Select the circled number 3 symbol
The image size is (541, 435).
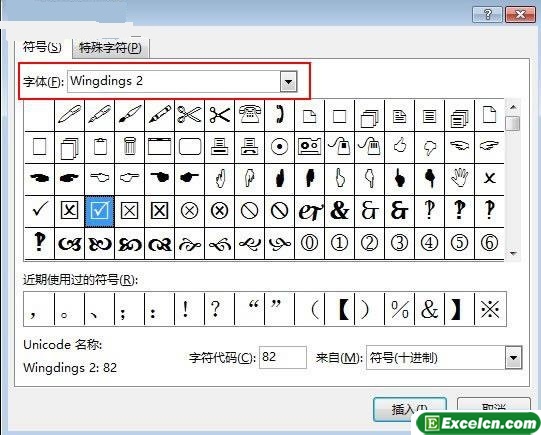pyautogui.click(x=400, y=243)
